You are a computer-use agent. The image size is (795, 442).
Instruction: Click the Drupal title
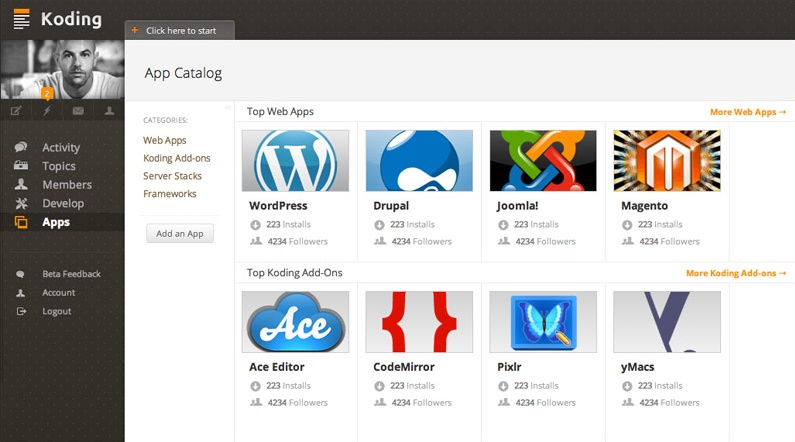391,206
